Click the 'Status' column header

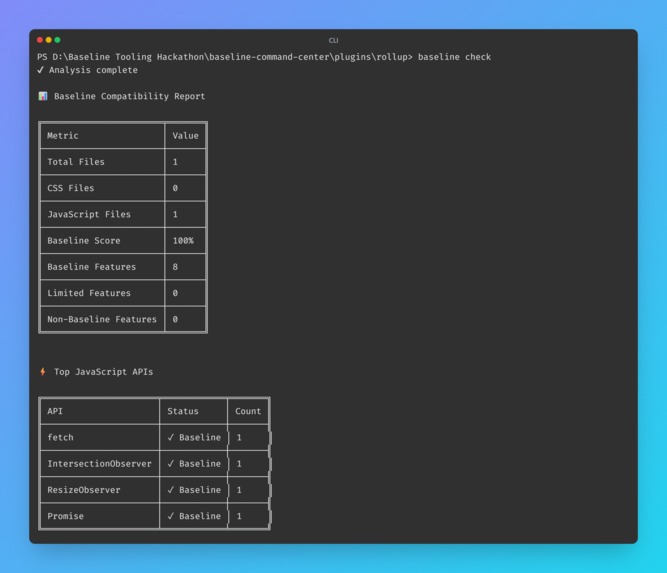(183, 411)
